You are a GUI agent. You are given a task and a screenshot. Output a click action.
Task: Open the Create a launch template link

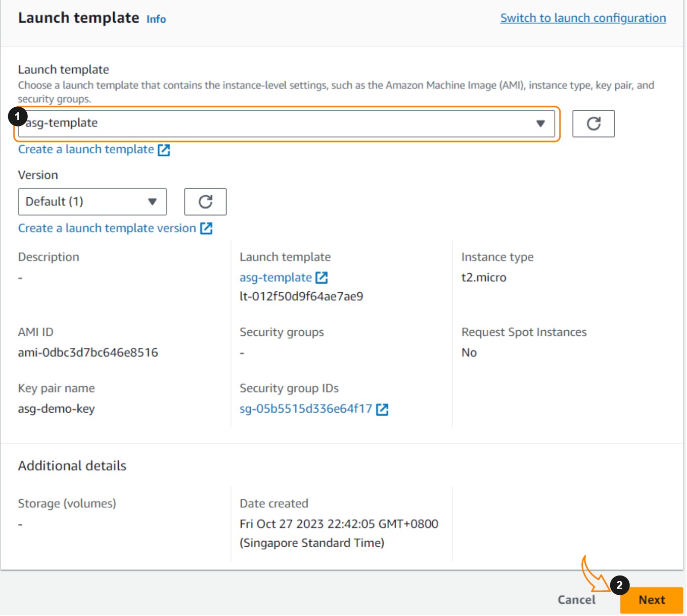[x=86, y=150]
